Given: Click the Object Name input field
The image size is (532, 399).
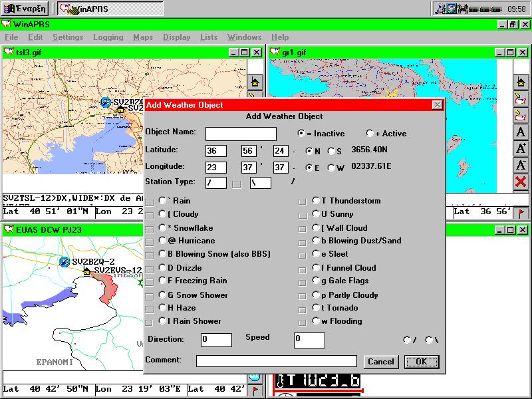Looking at the screenshot, I should point(241,134).
